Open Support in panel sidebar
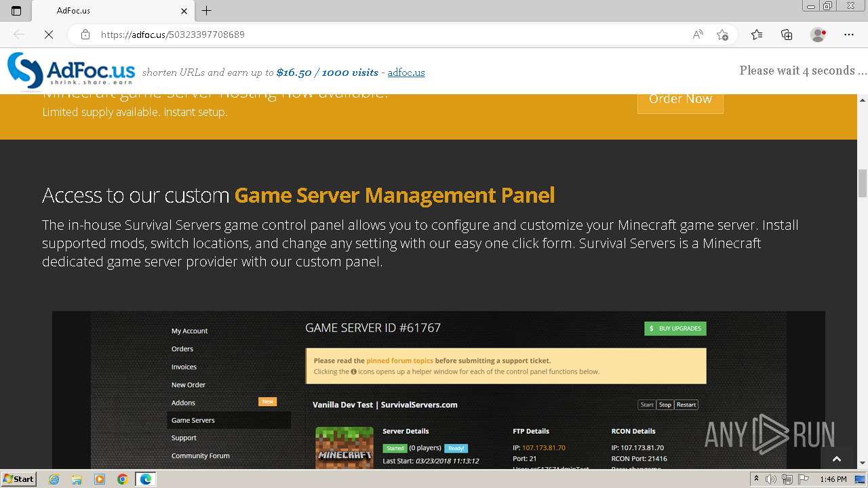 tap(184, 438)
